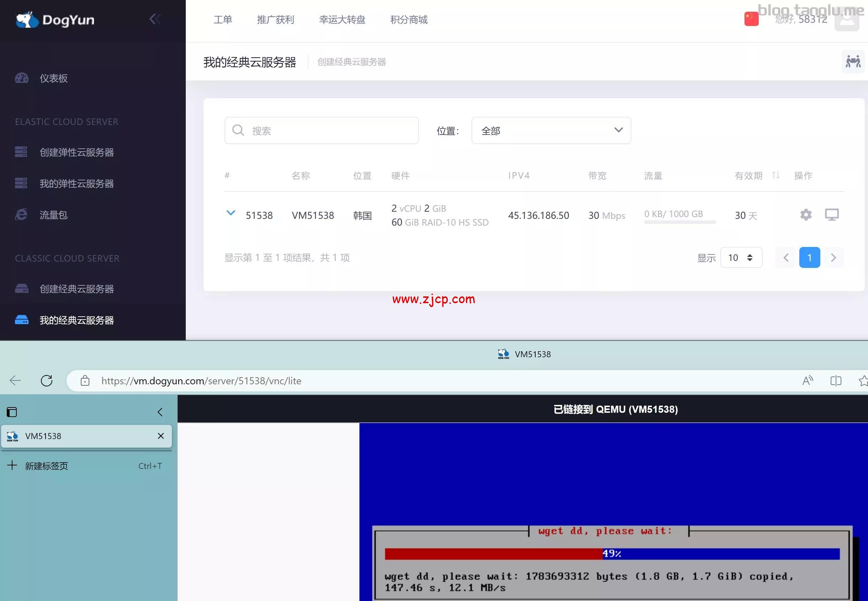Viewport: 868px width, 601px height.
Task: Open settings gear for VM51538
Action: (805, 215)
